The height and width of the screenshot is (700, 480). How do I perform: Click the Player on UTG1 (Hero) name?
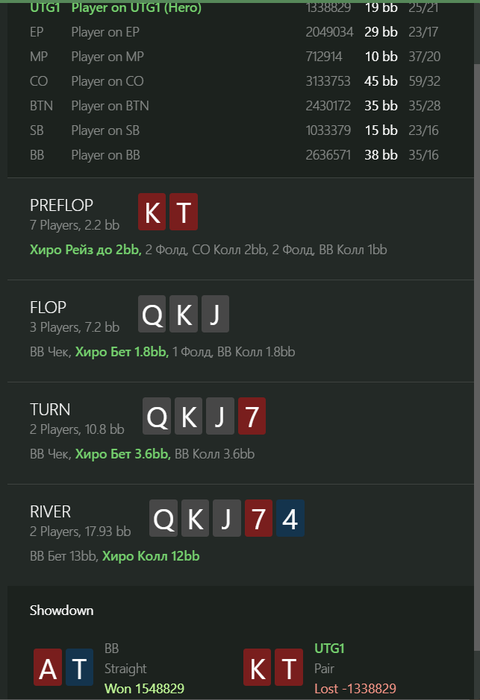click(x=136, y=8)
